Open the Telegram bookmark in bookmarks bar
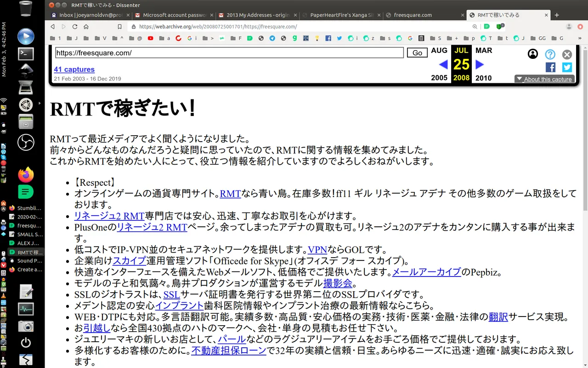Screen dimensions: 588x368 coord(272,38)
